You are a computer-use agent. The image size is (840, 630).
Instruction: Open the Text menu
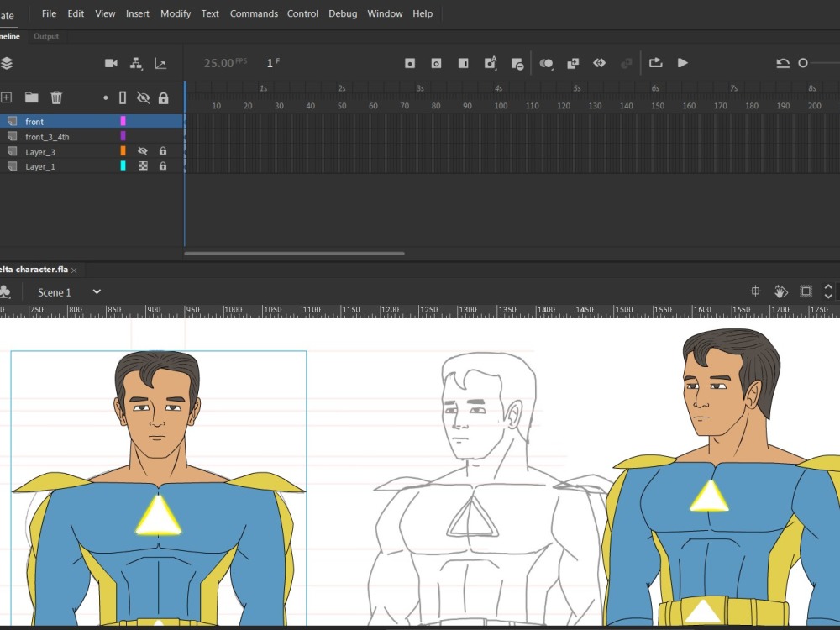[210, 13]
